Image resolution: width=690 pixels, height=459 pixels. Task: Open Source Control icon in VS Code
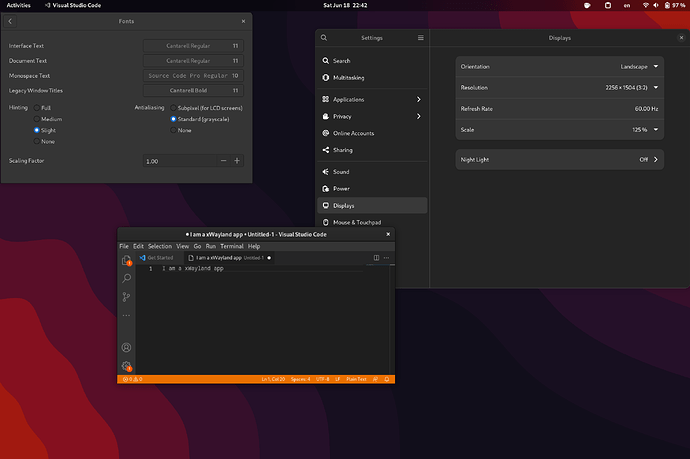tap(126, 297)
